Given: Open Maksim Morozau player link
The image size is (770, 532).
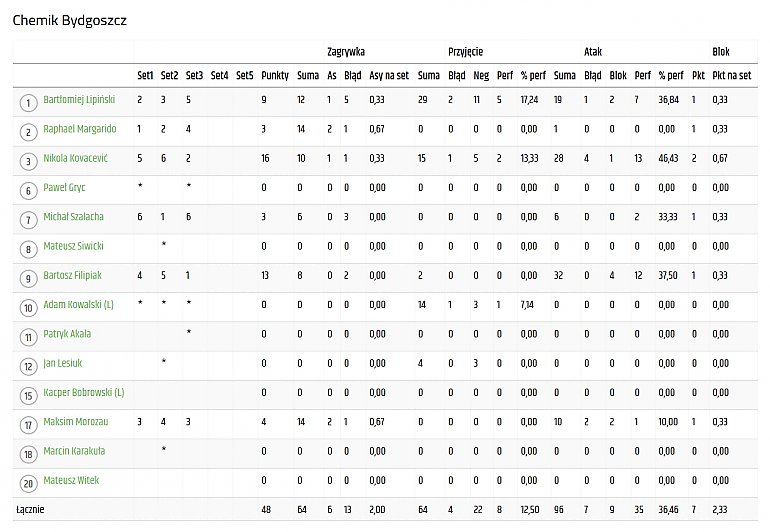Looking at the screenshot, I should click(76, 422).
